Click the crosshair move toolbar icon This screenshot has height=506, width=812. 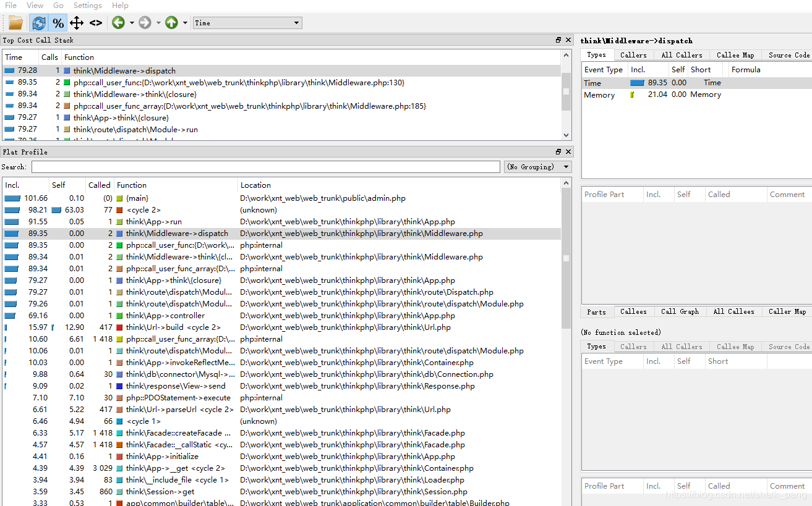pyautogui.click(x=77, y=22)
